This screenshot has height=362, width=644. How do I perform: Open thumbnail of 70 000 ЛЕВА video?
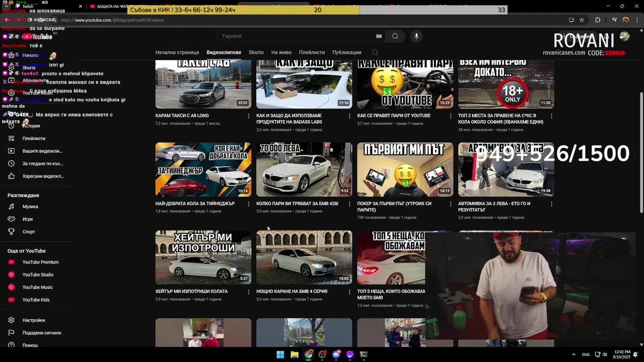tap(304, 169)
